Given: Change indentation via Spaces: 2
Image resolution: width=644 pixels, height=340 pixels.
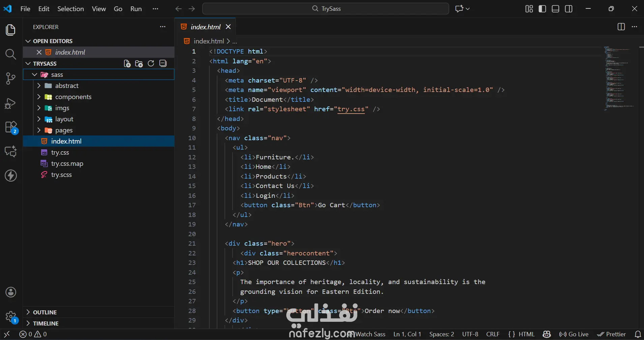Looking at the screenshot, I should click(x=442, y=334).
